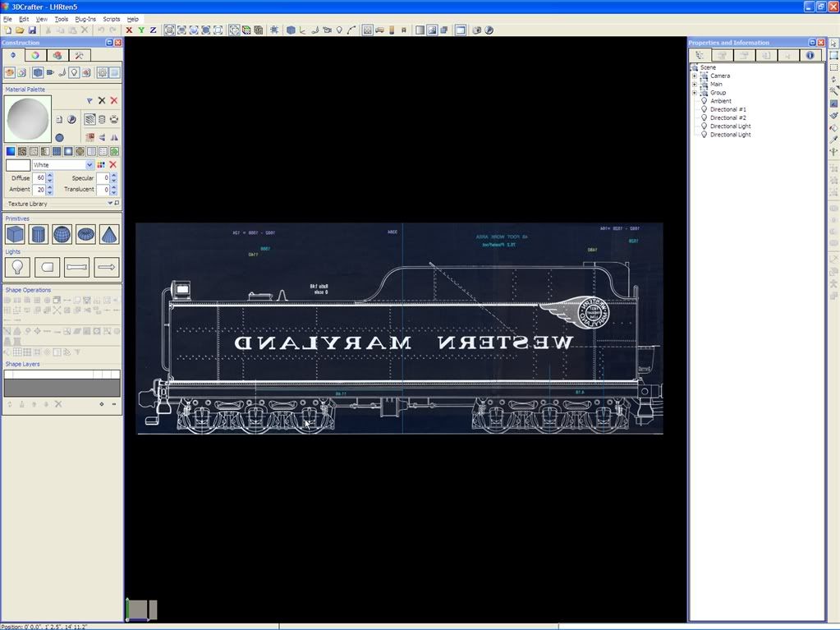This screenshot has height=630, width=840.
Task: Select Directional #1 in scene tree
Action: tap(728, 109)
